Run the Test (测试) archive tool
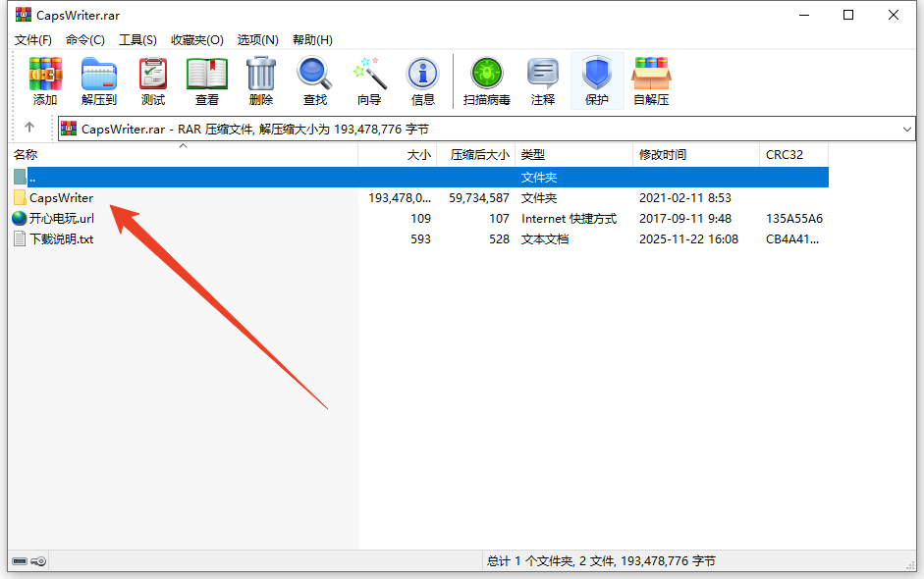The width and height of the screenshot is (924, 579). (x=153, y=80)
